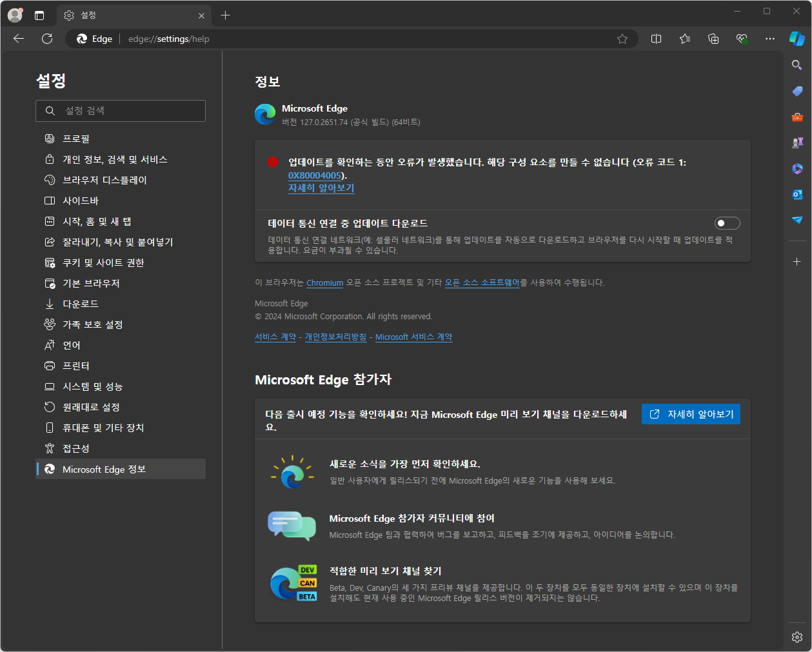Click the Edge site identity badge in address bar

[x=94, y=39]
